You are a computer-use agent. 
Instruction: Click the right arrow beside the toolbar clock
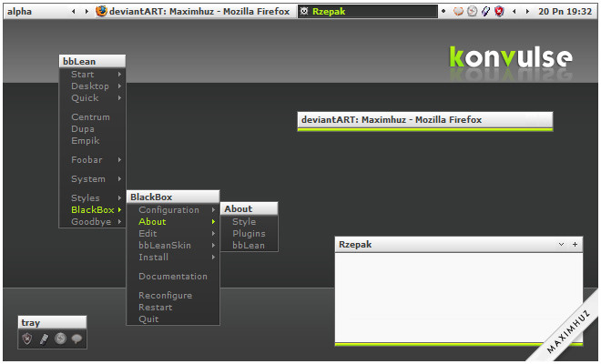coord(527,12)
